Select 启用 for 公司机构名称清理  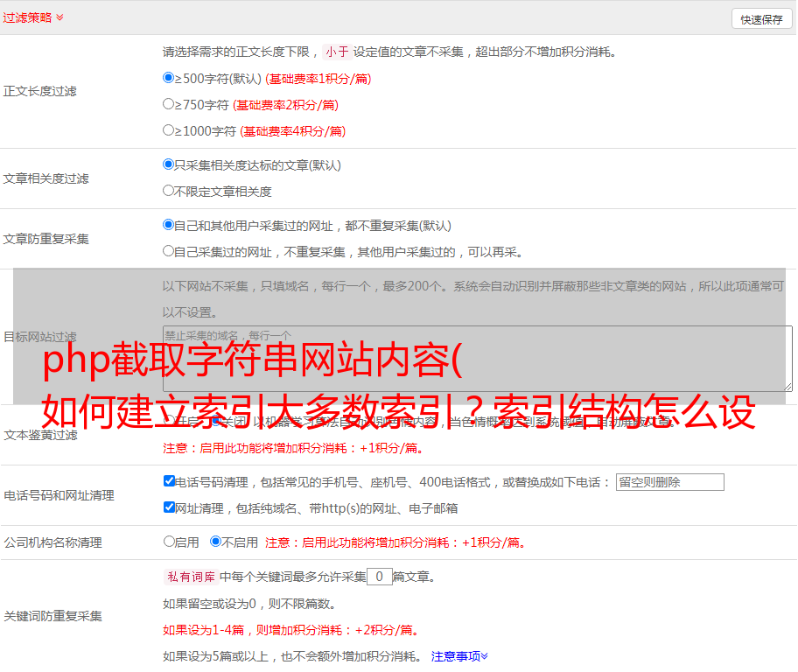(x=169, y=542)
